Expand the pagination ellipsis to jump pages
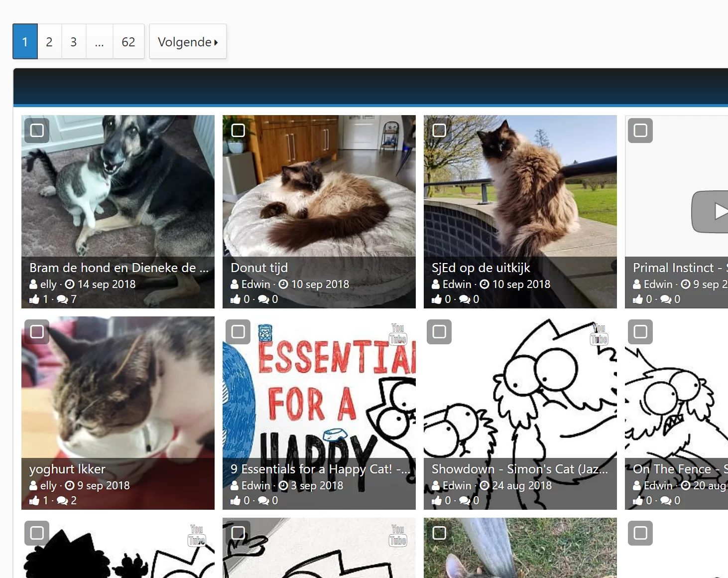The image size is (728, 578). tap(100, 42)
